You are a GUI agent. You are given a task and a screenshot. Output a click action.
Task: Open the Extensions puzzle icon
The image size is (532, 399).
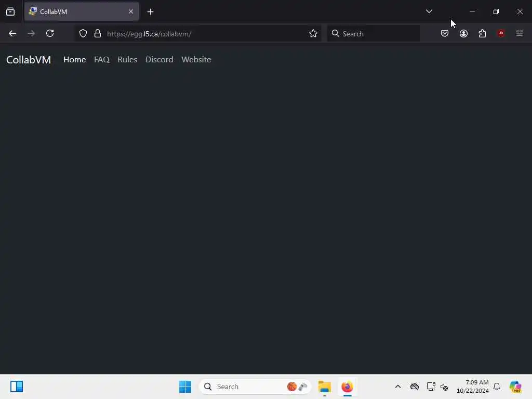coord(482,33)
